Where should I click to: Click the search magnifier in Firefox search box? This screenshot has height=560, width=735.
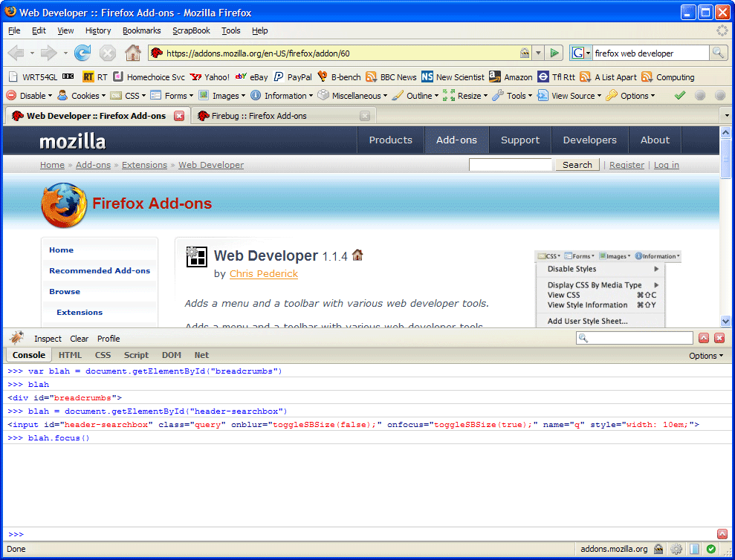pyautogui.click(x=718, y=53)
